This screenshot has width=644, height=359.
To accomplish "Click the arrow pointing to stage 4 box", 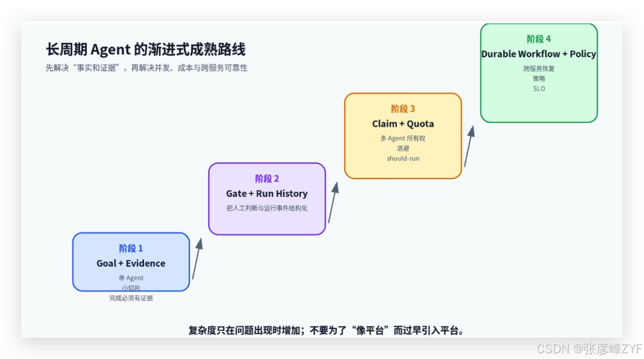I will (x=469, y=146).
